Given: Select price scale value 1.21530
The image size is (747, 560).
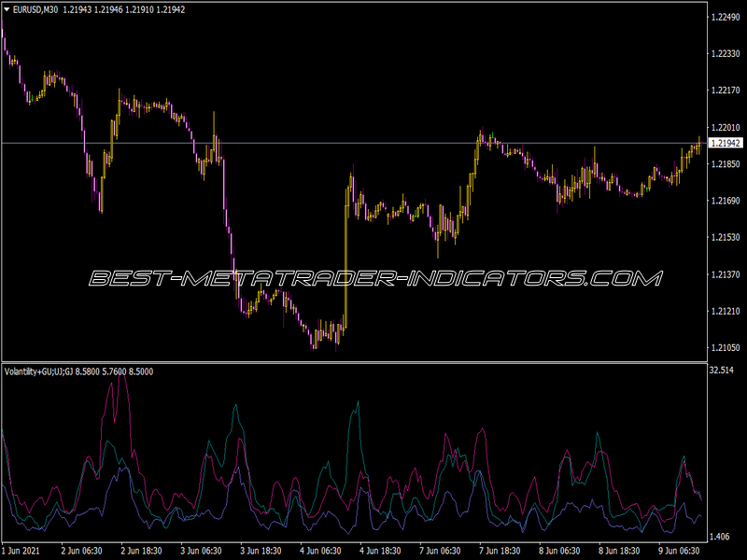Looking at the screenshot, I should tap(726, 237).
